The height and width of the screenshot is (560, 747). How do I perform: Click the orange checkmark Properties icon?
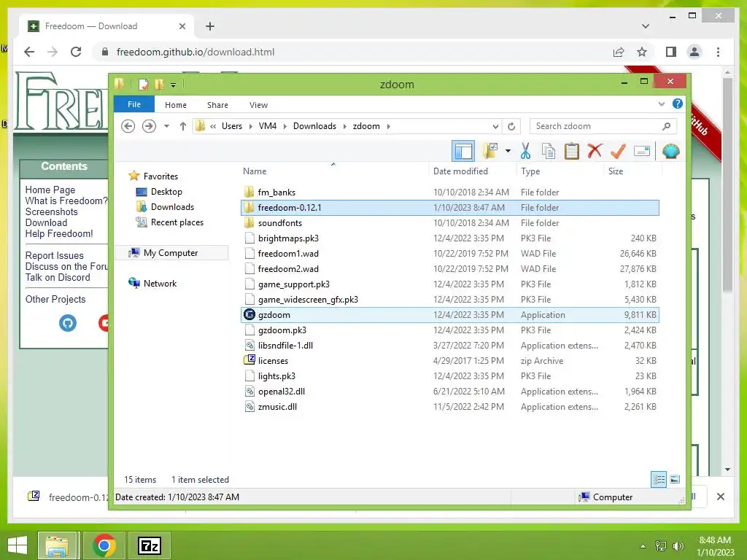[618, 152]
